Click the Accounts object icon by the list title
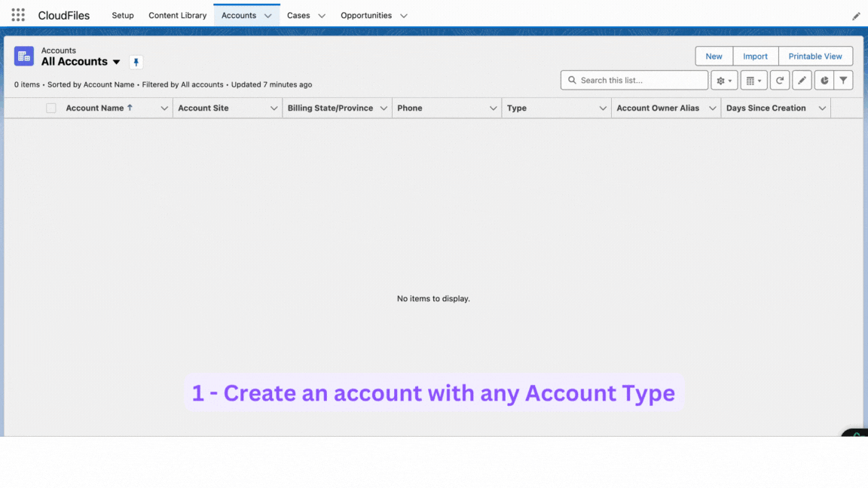 pos(23,56)
